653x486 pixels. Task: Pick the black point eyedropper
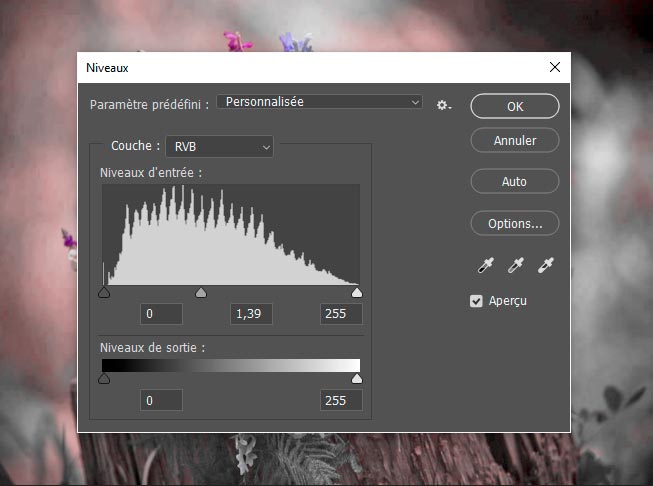[x=486, y=265]
